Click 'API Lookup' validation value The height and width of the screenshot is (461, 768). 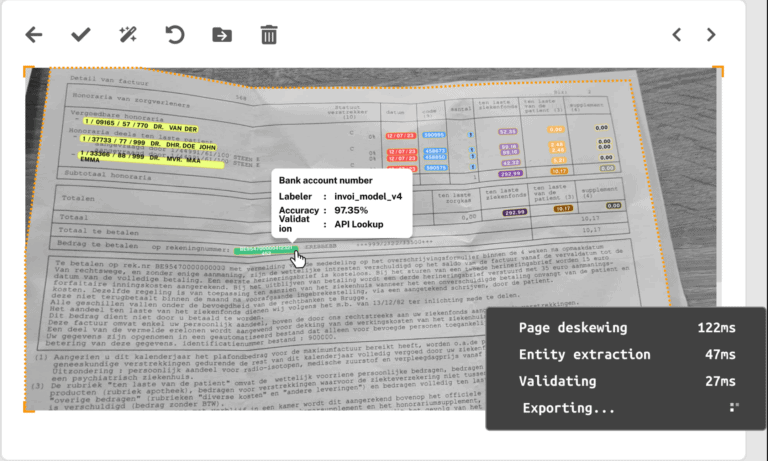pyautogui.click(x=359, y=224)
